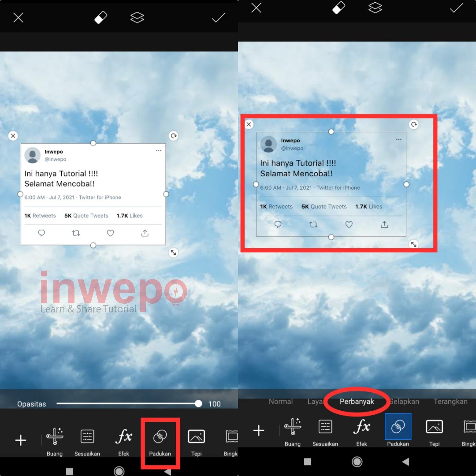
Task: Open the Layers panel from top toolbar
Action: (137, 17)
